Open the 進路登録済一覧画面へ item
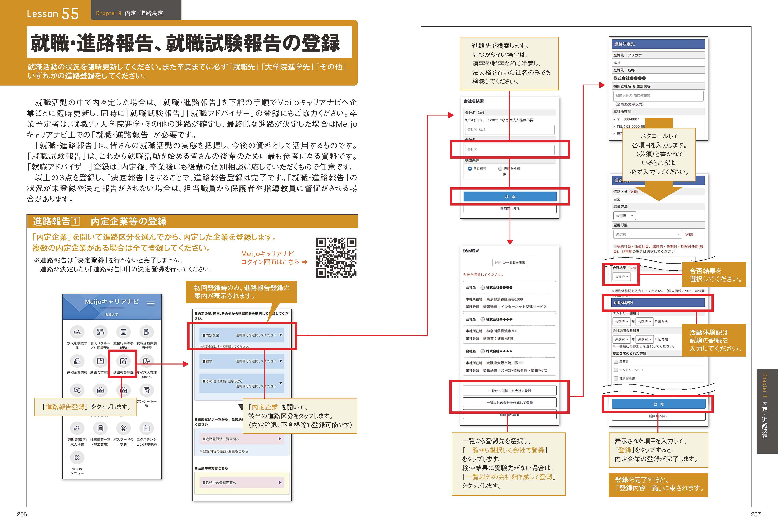The image size is (778, 532). [x=242, y=439]
